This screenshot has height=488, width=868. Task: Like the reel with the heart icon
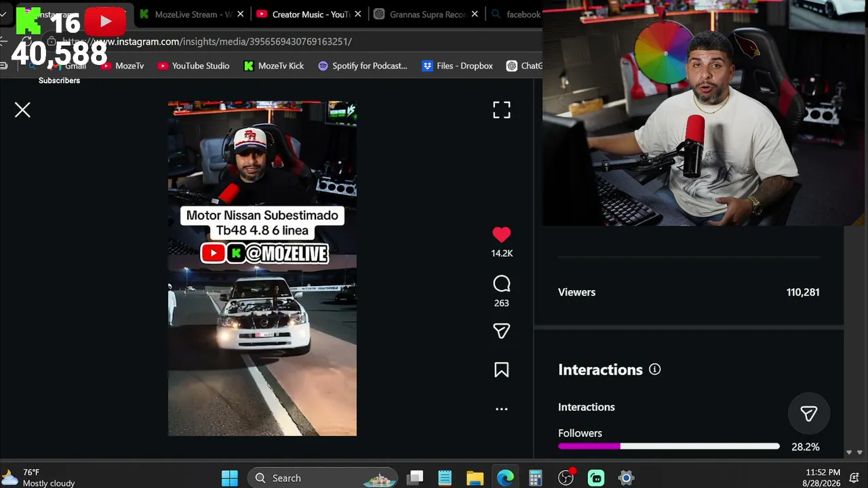[x=502, y=235]
